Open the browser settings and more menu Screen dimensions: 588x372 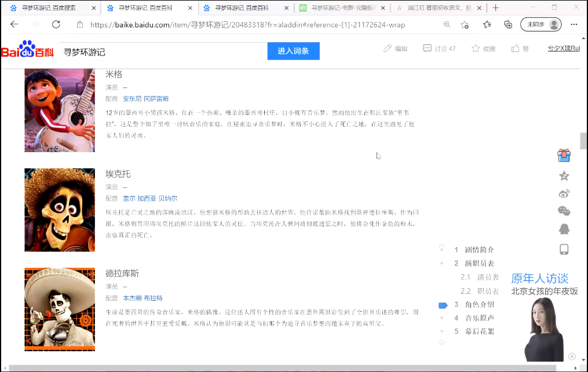[x=574, y=25]
